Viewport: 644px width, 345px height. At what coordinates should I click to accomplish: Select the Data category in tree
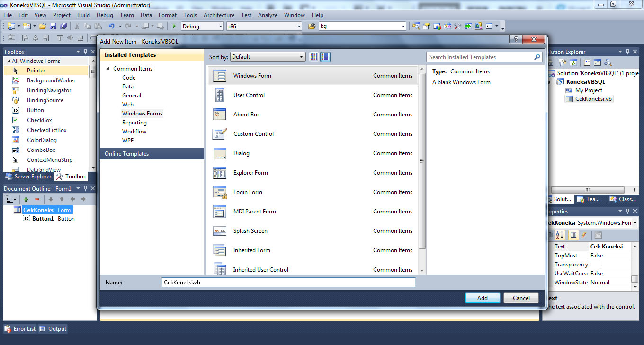128,87
